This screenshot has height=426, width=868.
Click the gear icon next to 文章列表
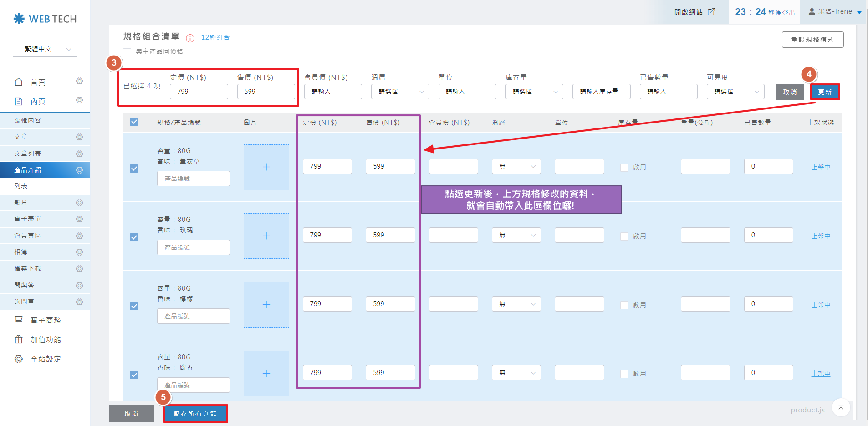point(79,154)
